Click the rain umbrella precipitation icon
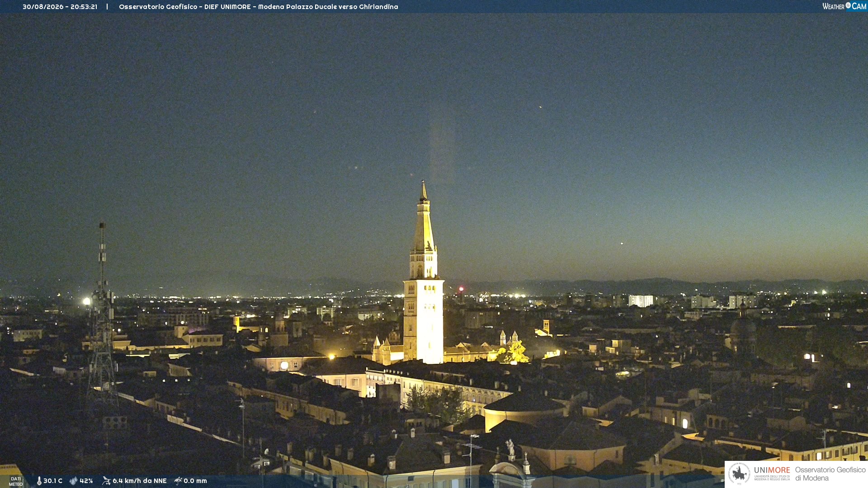868x488 pixels. (178, 481)
